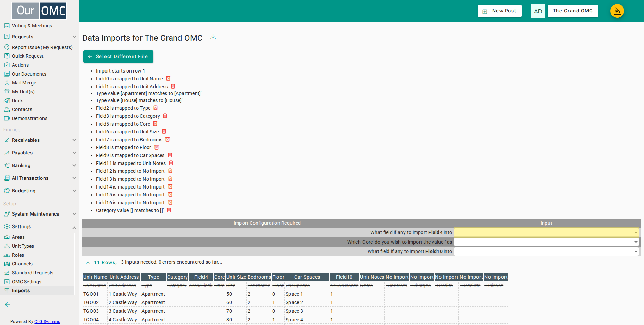The height and width of the screenshot is (325, 644).
Task: Click the download icon beside Data Imports title
Action: click(213, 37)
